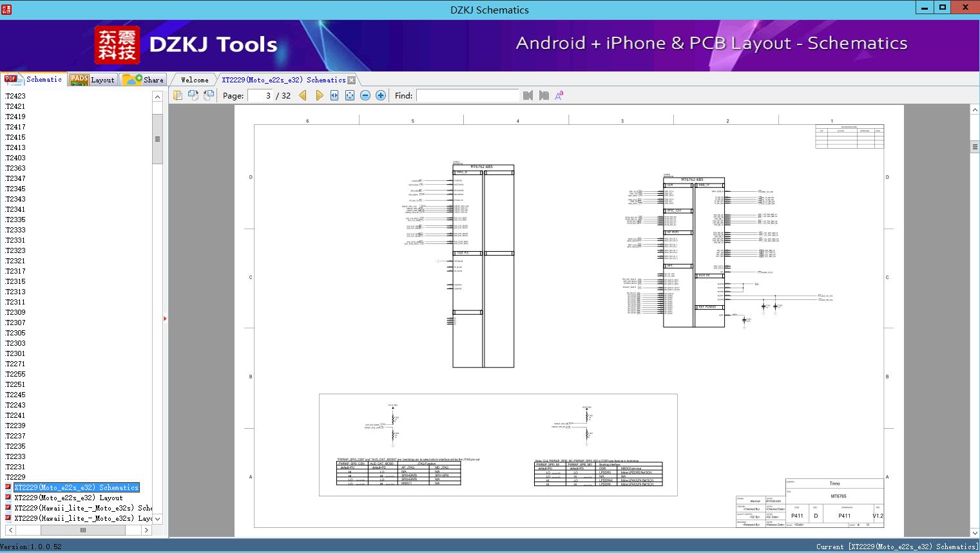Select the T2301 tree entry
Screen dimensions: 980x553
point(15,353)
